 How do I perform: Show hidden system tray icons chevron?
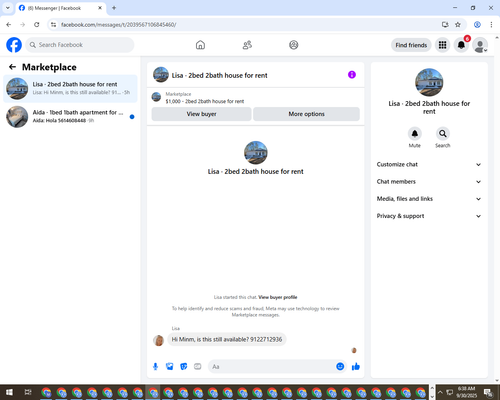pyautogui.click(x=440, y=392)
